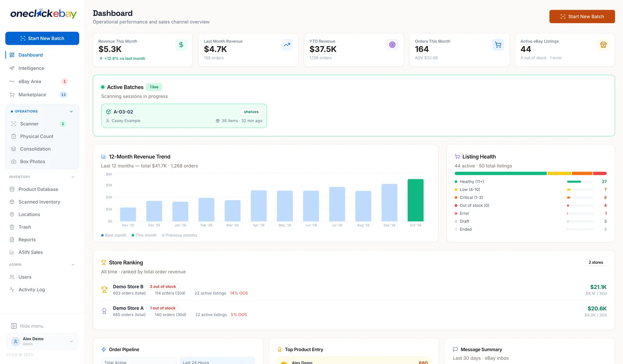The height and width of the screenshot is (364, 623).
Task: Click the oneclickebay logo
Action: tap(43, 14)
